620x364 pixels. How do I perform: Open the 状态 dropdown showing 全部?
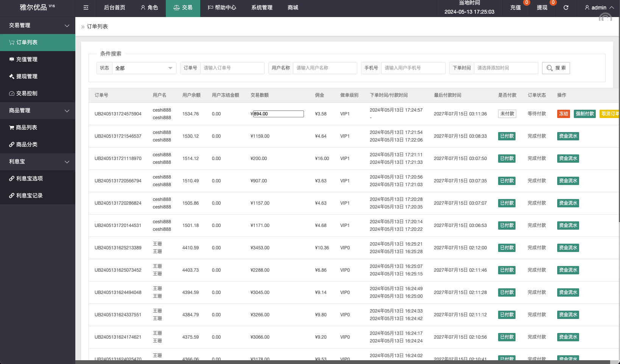(144, 68)
